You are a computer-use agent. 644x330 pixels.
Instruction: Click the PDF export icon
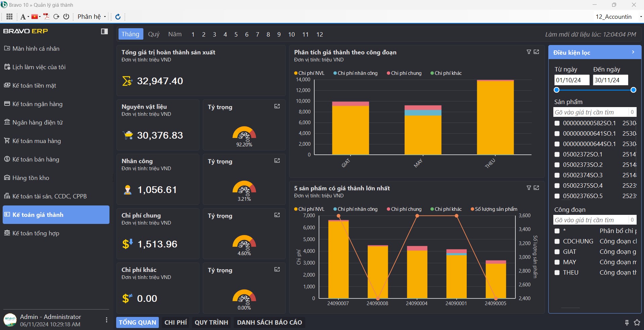pos(46,16)
